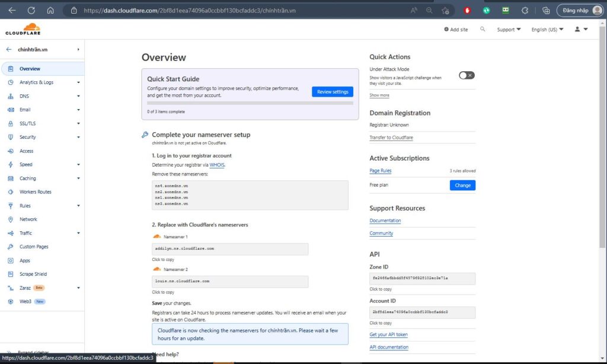
Task: Click the Cloudflare logo at top left
Action: pos(24,28)
